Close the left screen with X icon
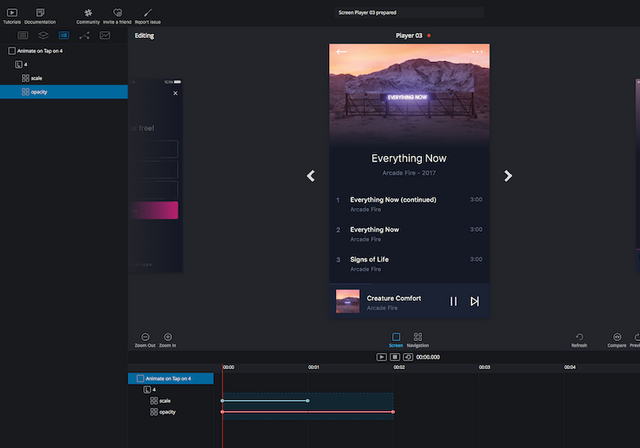The image size is (640, 448). (x=176, y=93)
